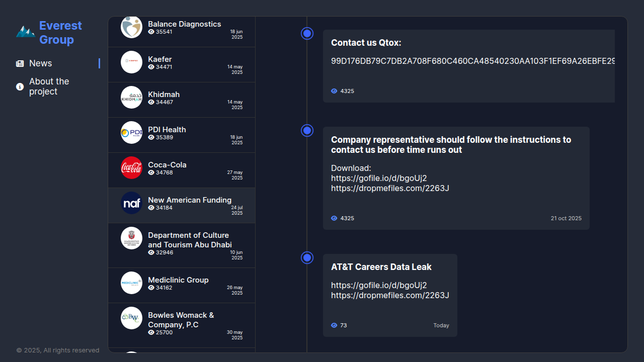Open the News menu item
Image resolution: width=644 pixels, height=362 pixels.
click(x=41, y=63)
